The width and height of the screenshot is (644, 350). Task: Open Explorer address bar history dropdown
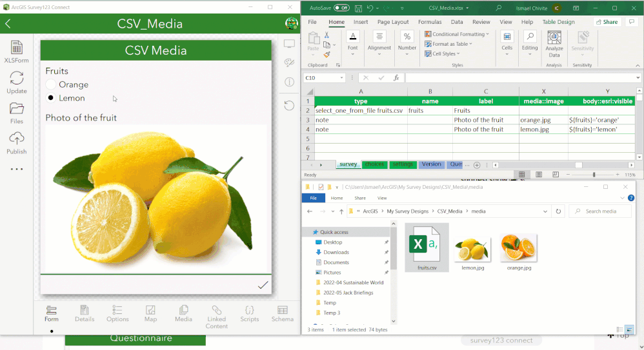(x=545, y=211)
